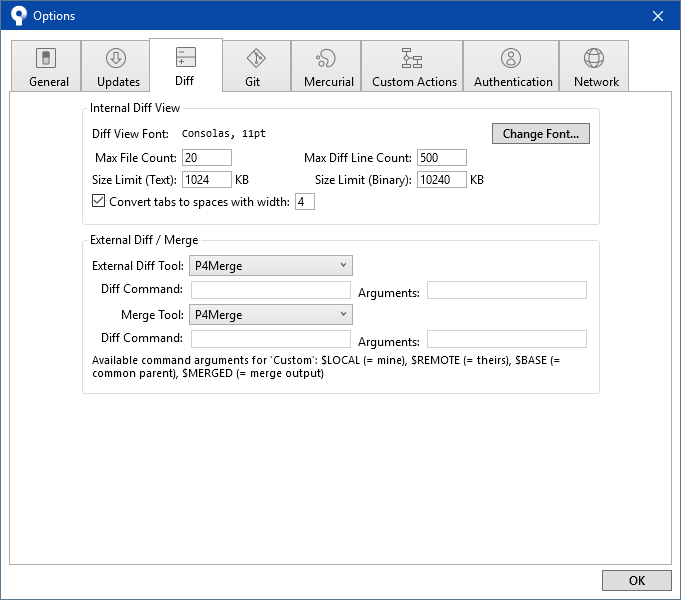Edit the Size Limit (Binary) field
The image size is (681, 600).
(x=441, y=180)
